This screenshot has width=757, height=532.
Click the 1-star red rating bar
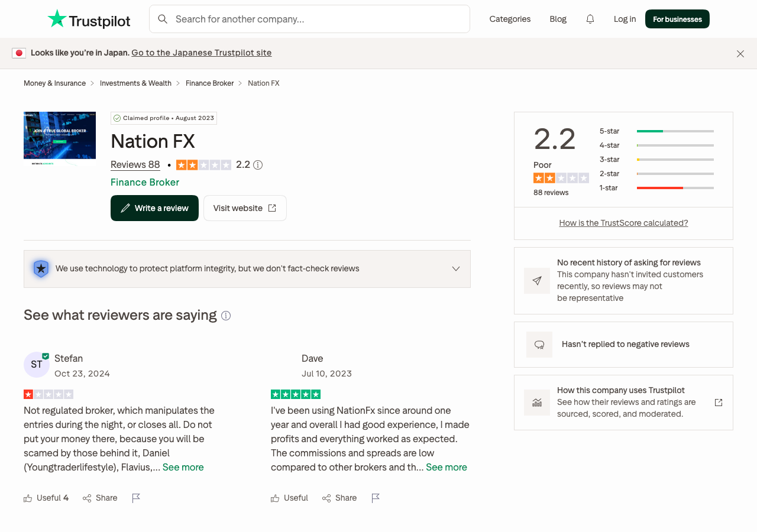click(675, 188)
